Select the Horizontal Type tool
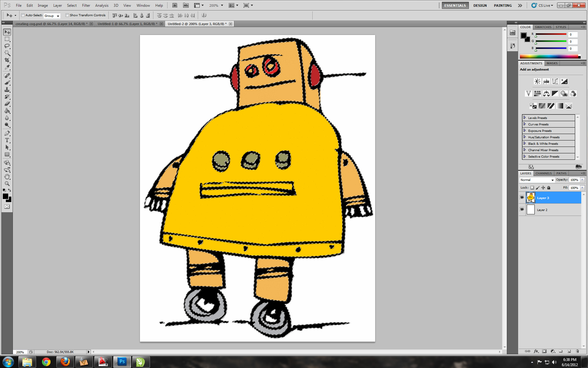This screenshot has width=588, height=368. click(x=7, y=140)
